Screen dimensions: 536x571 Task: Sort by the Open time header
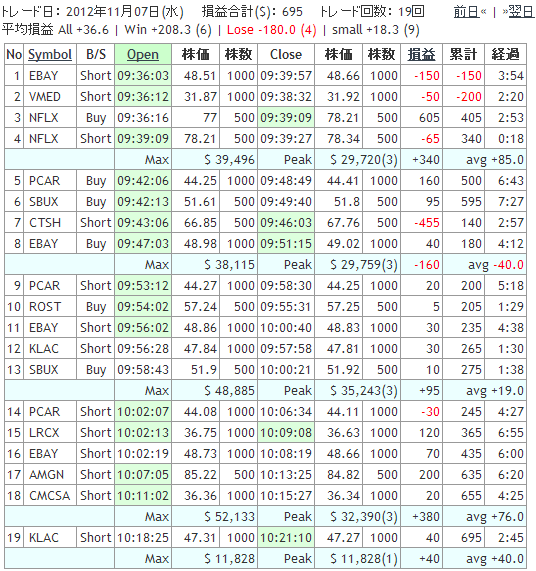click(x=143, y=55)
